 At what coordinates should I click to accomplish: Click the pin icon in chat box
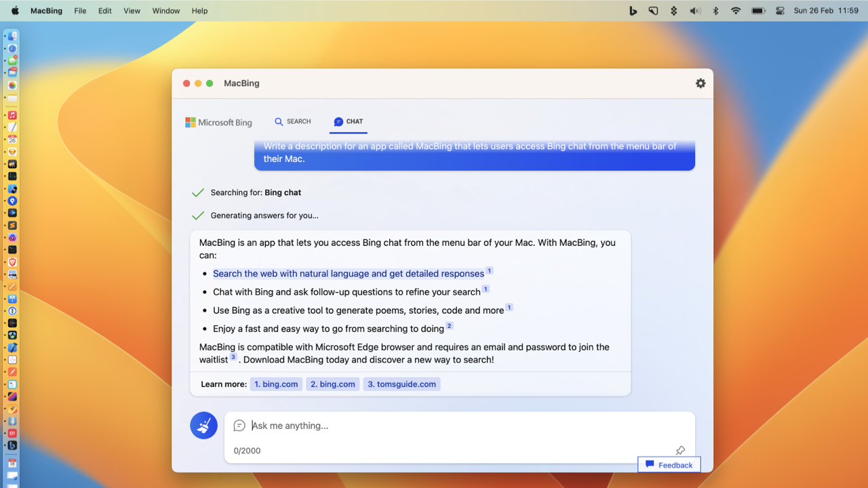coord(680,451)
